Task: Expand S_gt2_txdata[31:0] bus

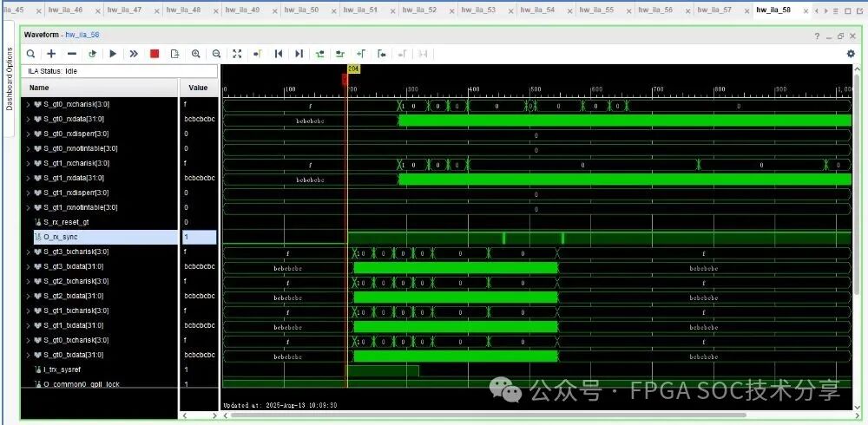Action: 29,296
